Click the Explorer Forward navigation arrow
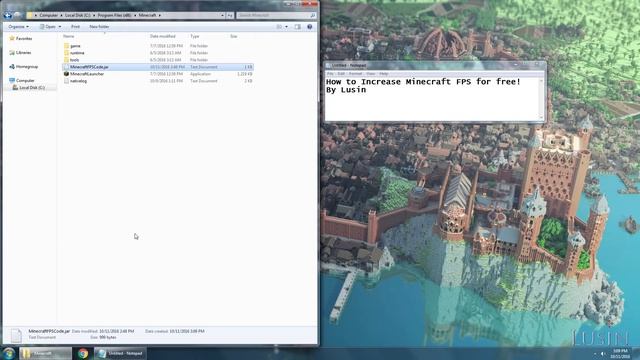 (18, 15)
